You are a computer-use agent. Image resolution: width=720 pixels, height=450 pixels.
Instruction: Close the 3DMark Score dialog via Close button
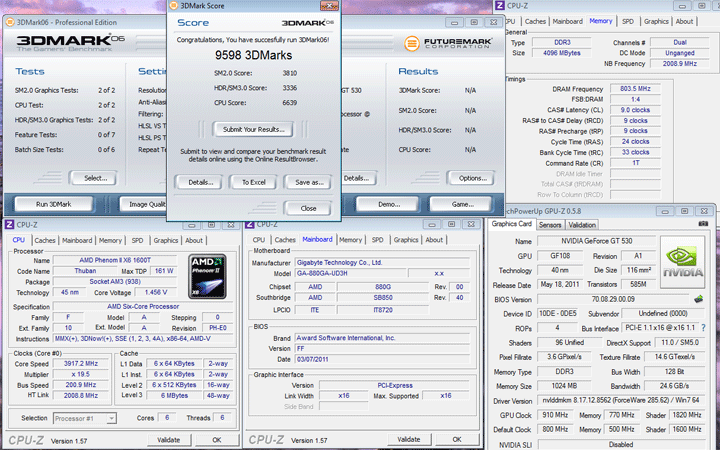308,208
